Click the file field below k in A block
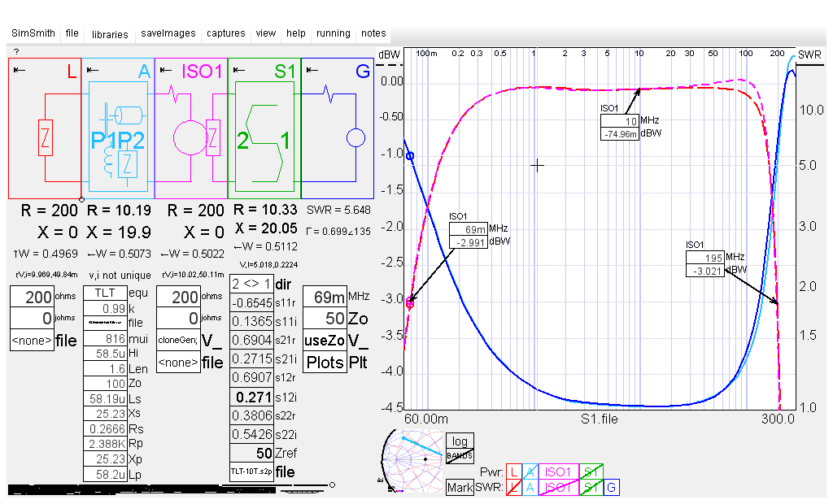833x504 pixels. [x=105, y=323]
